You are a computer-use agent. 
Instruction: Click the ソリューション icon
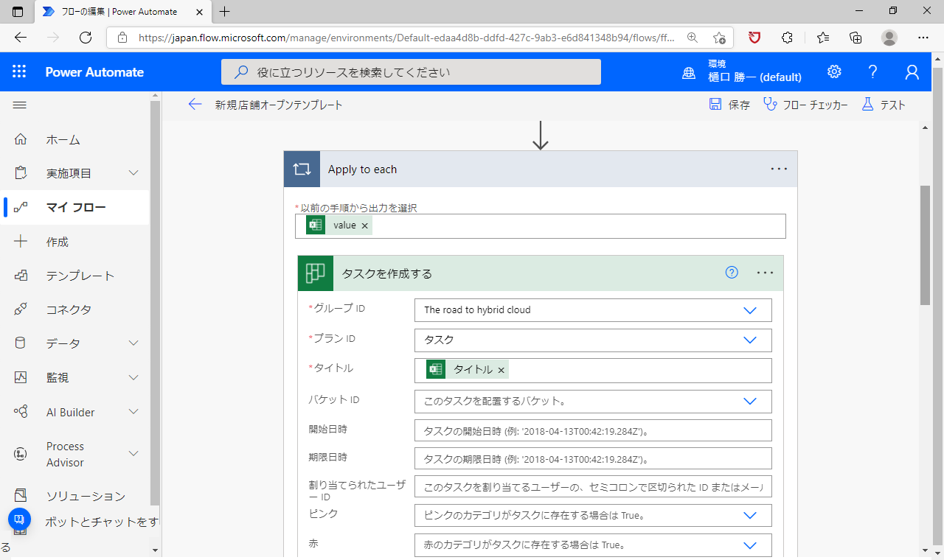[x=21, y=496]
